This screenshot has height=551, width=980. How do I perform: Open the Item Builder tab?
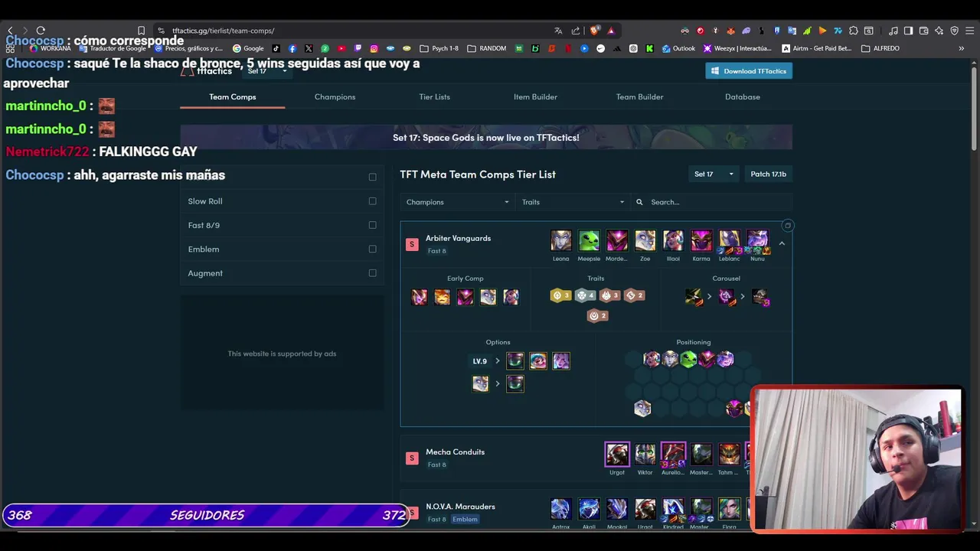pyautogui.click(x=535, y=96)
